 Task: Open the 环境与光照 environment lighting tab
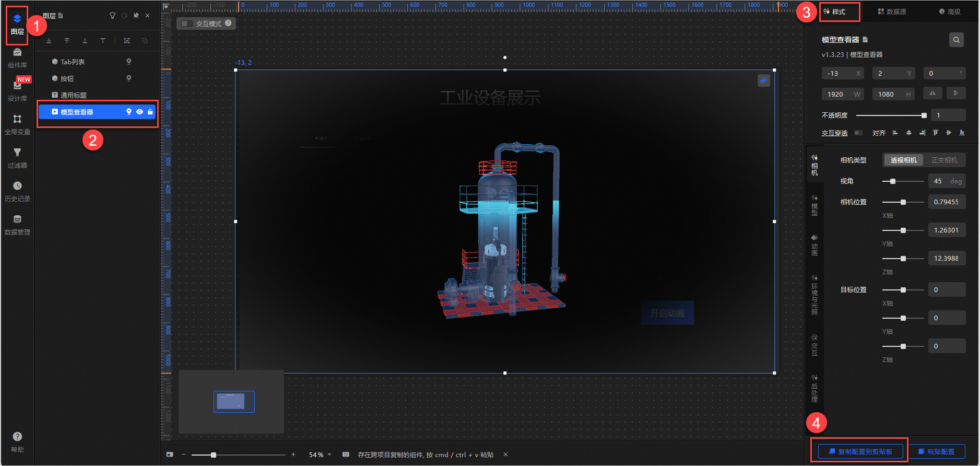pos(814,295)
